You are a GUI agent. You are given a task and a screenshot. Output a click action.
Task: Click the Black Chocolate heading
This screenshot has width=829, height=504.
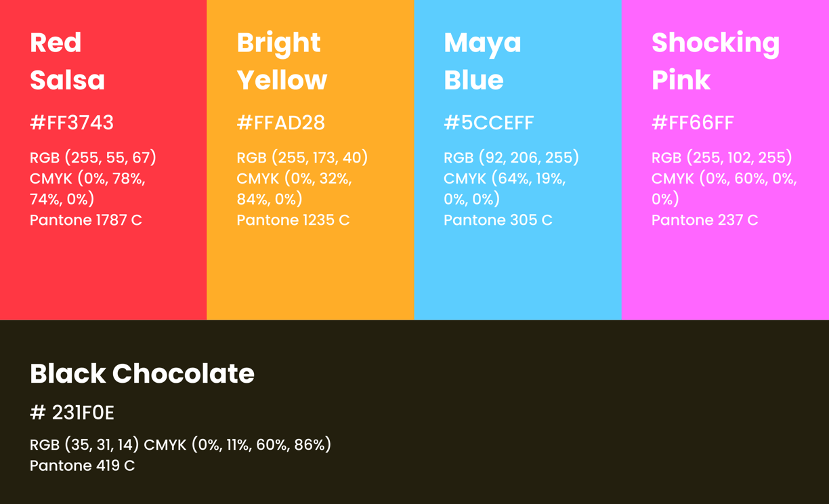tap(142, 374)
